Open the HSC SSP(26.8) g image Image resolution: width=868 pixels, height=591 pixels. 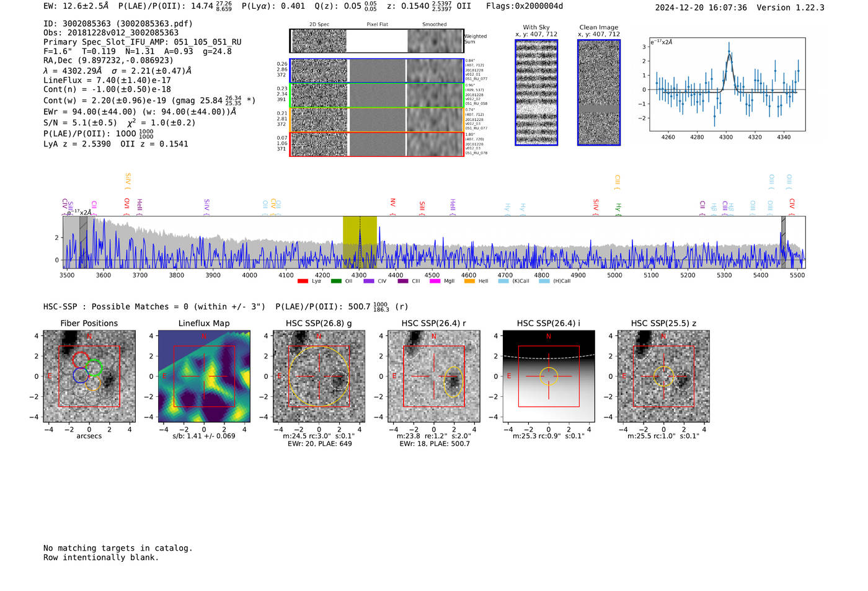(x=319, y=376)
